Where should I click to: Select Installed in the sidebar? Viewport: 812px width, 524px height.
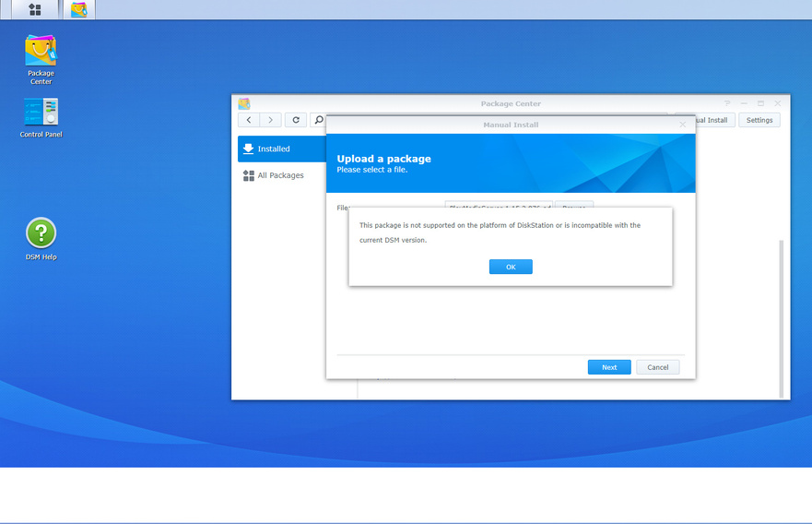tap(282, 149)
